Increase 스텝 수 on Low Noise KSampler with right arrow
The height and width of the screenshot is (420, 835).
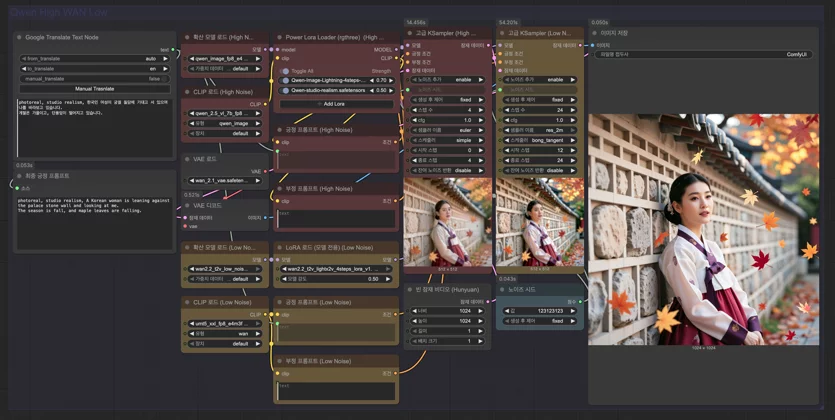(574, 110)
